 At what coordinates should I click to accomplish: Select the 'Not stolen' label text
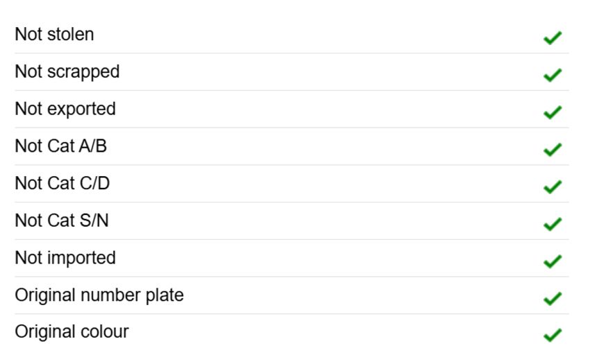tap(54, 34)
